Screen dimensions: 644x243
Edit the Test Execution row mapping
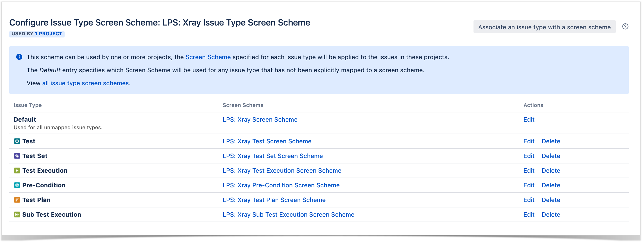tap(529, 171)
